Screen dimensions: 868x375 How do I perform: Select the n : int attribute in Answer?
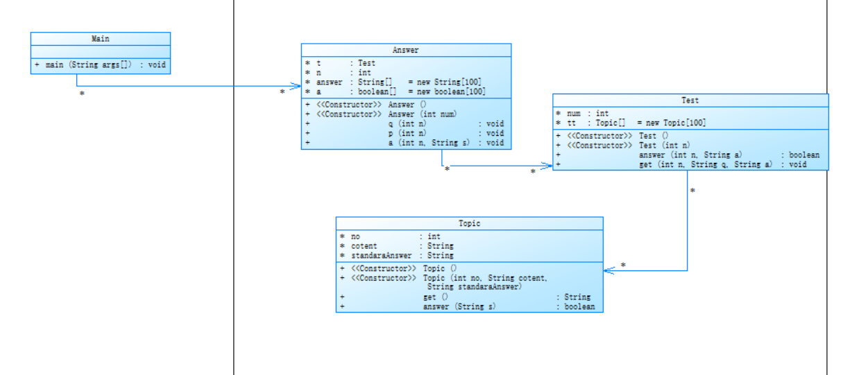(x=406, y=72)
